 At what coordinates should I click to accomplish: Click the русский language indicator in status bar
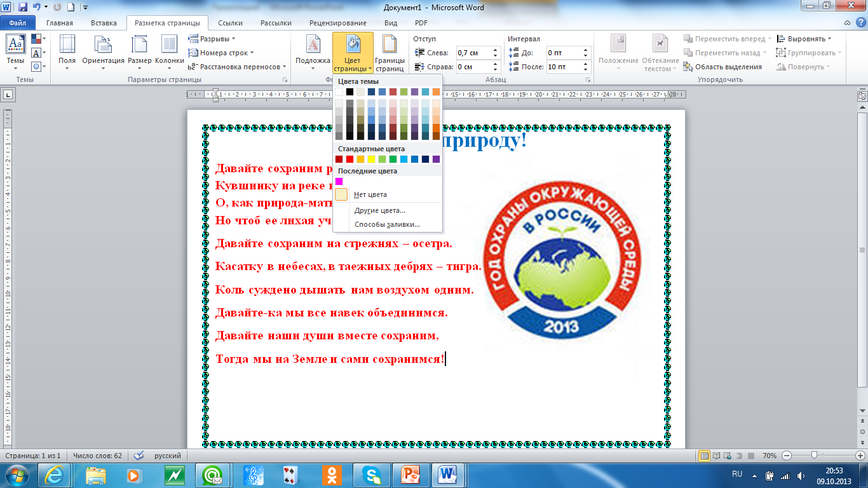click(x=168, y=456)
